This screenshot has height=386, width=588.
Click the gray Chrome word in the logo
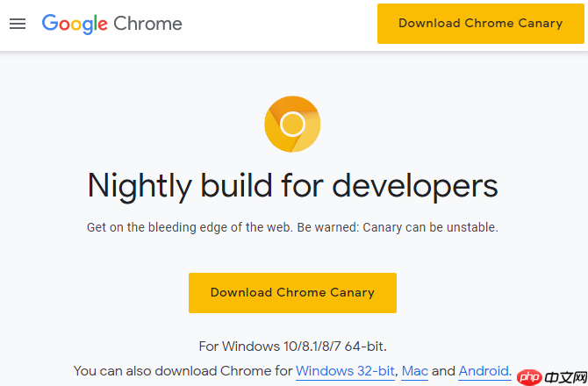point(147,24)
